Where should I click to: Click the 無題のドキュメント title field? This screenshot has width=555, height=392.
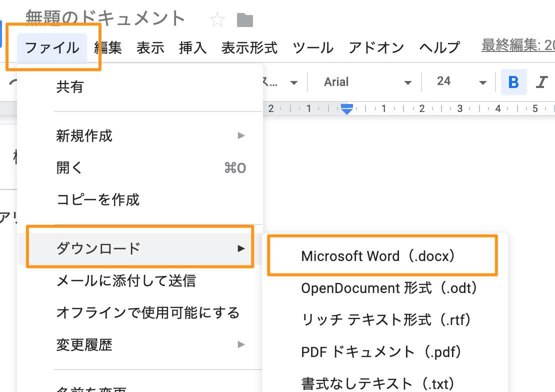click(x=105, y=18)
